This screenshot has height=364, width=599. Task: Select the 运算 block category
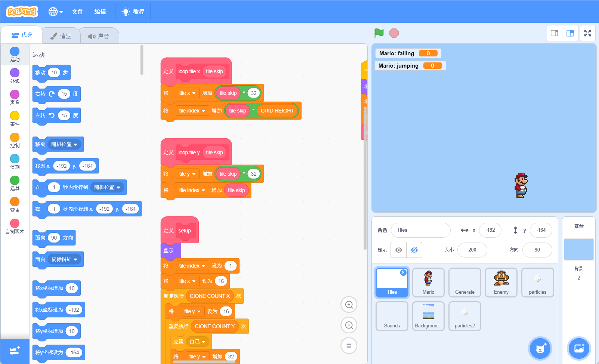15,183
